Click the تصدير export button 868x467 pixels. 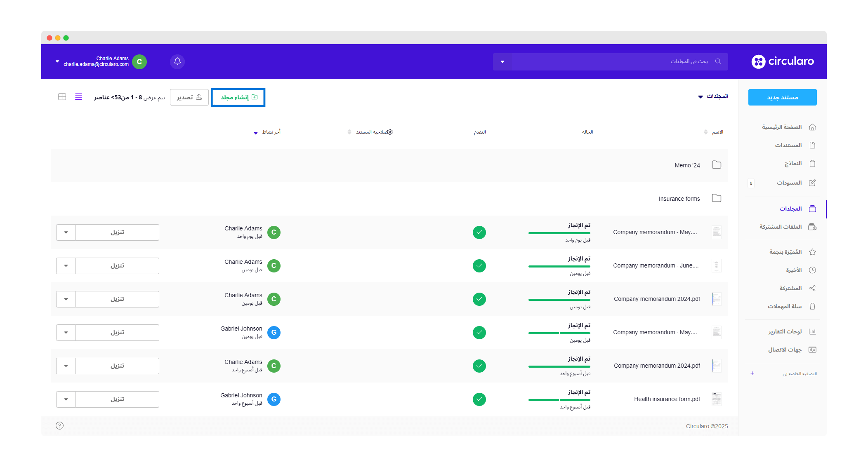pos(189,97)
